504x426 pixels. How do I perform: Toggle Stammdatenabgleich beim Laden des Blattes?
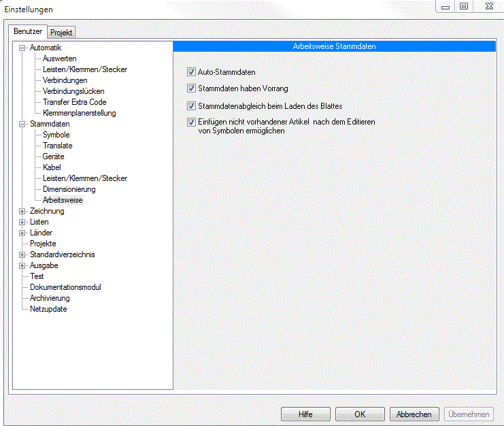(x=191, y=105)
